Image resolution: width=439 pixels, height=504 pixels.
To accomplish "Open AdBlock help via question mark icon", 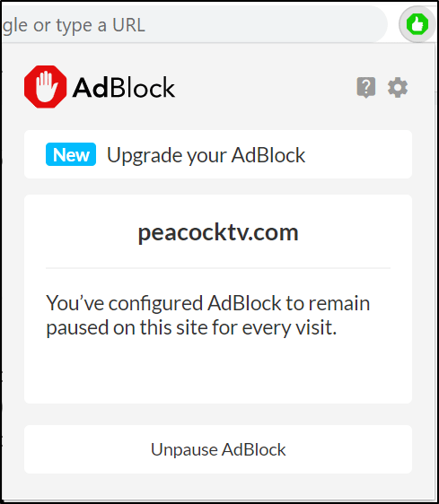I will (x=366, y=87).
